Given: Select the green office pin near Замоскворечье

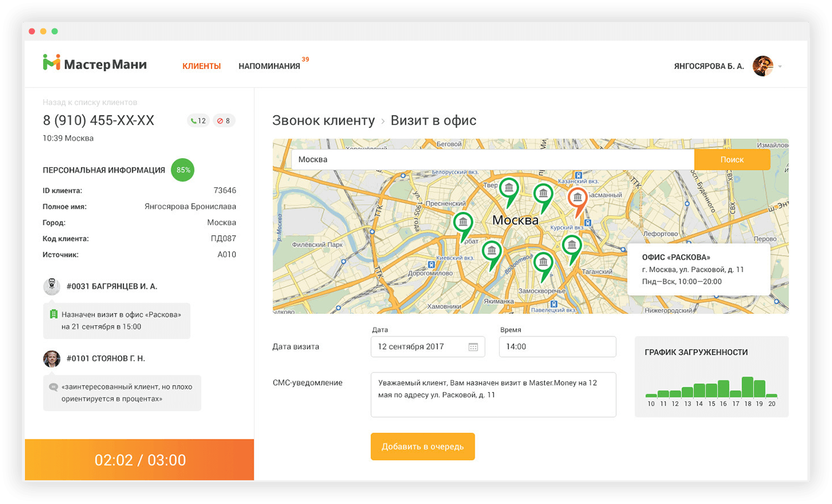Looking at the screenshot, I should (543, 263).
